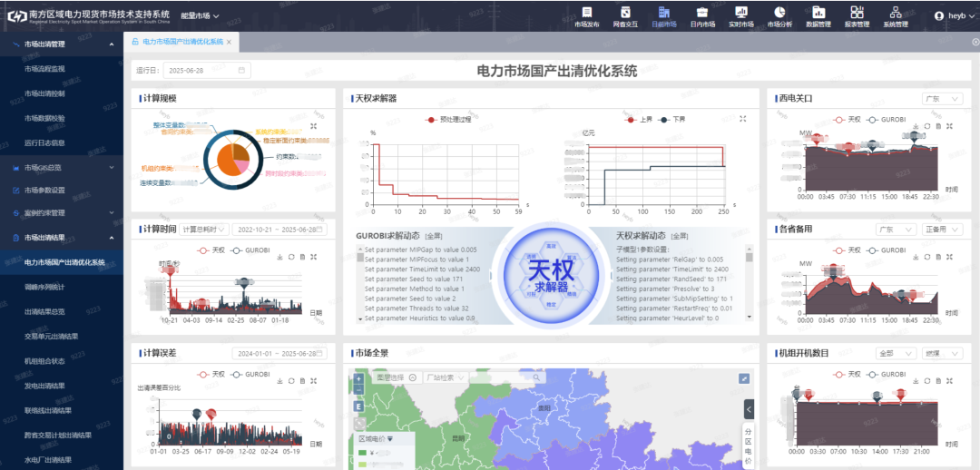The height and width of the screenshot is (470, 980).
Task: Expand the 市场GIS总览 sidebar group
Action: pyautogui.click(x=62, y=167)
